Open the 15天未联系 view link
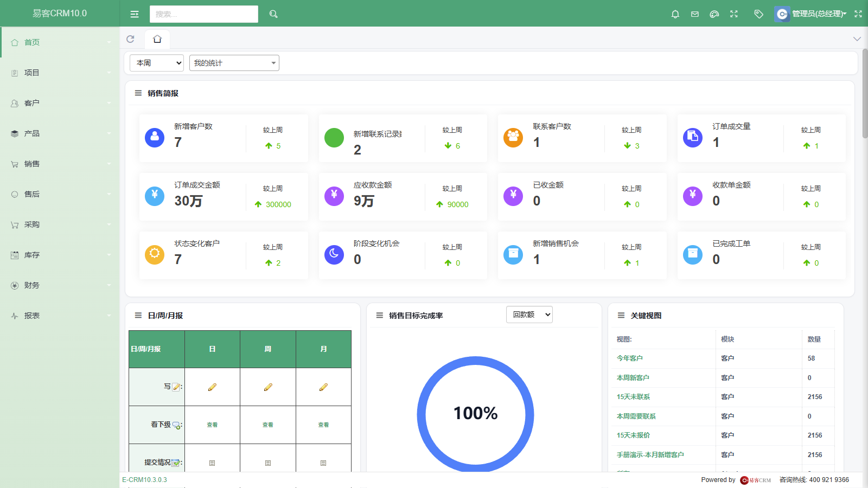This screenshot has height=488, width=868. (x=633, y=397)
